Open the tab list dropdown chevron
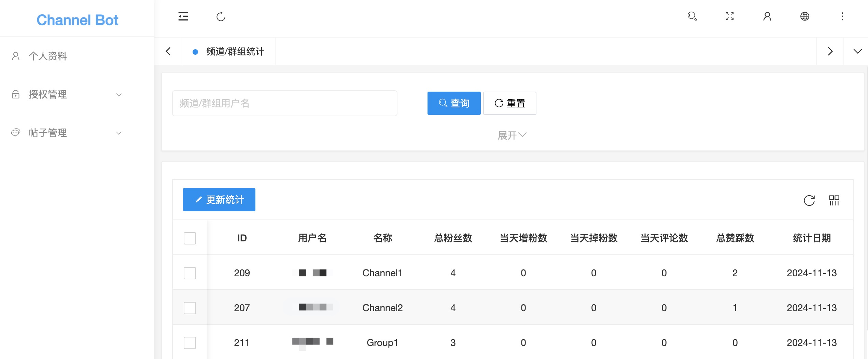868x359 pixels. pyautogui.click(x=857, y=51)
